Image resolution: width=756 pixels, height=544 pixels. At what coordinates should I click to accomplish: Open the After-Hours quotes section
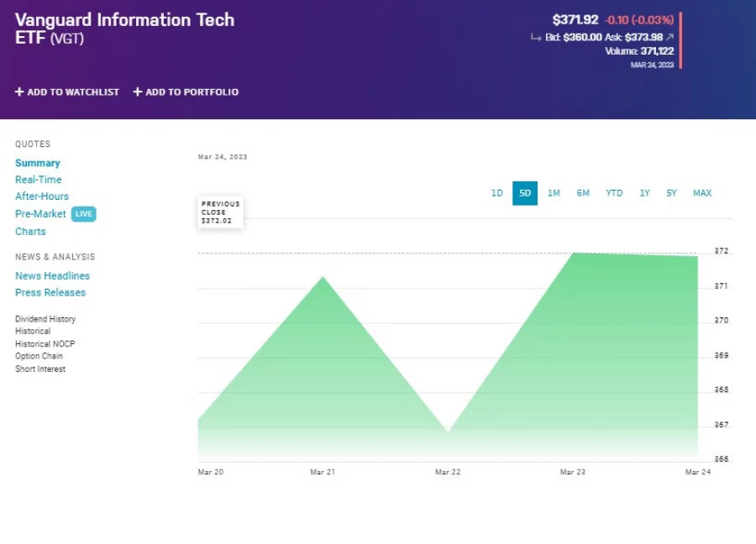coord(41,196)
